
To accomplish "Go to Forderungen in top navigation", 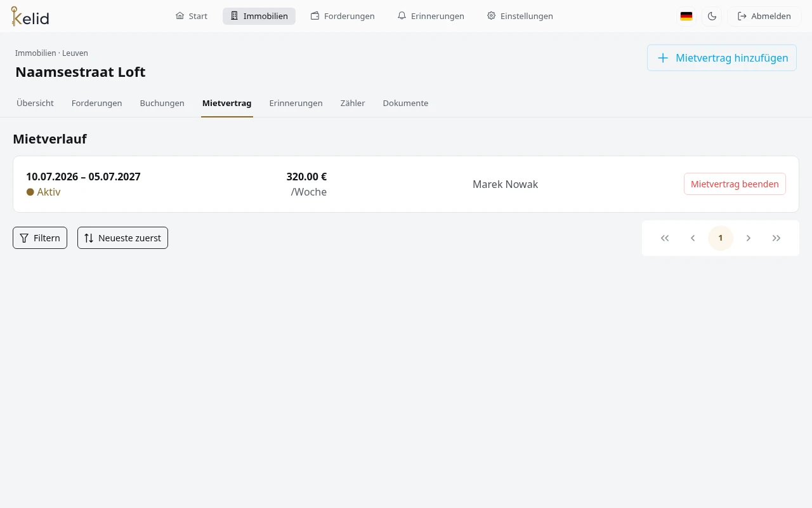I will click(x=343, y=17).
